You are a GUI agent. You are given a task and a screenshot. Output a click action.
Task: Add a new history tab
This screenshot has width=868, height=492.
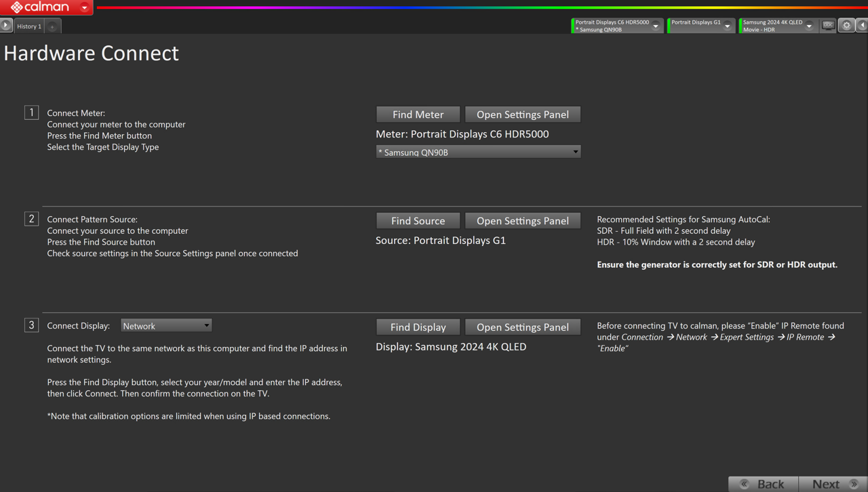point(52,26)
